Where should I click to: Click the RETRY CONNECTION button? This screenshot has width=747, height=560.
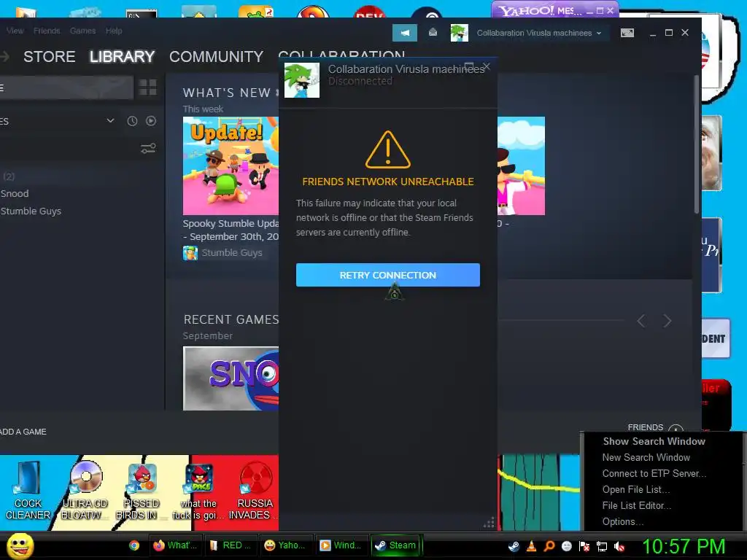388,275
